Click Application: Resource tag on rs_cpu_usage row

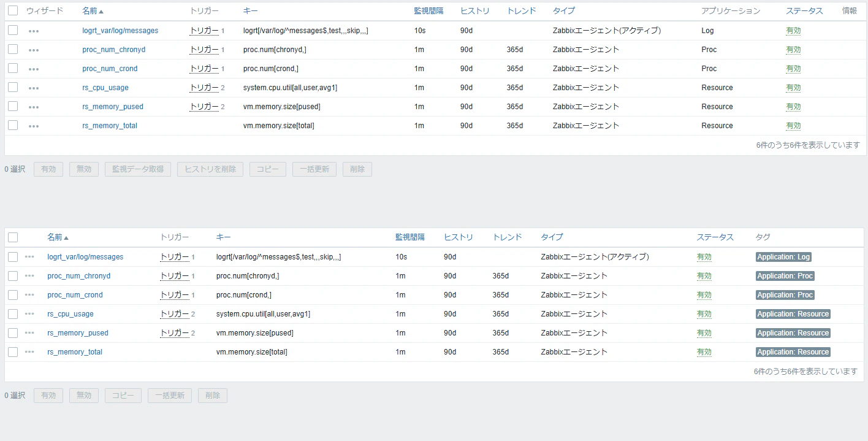pyautogui.click(x=793, y=314)
